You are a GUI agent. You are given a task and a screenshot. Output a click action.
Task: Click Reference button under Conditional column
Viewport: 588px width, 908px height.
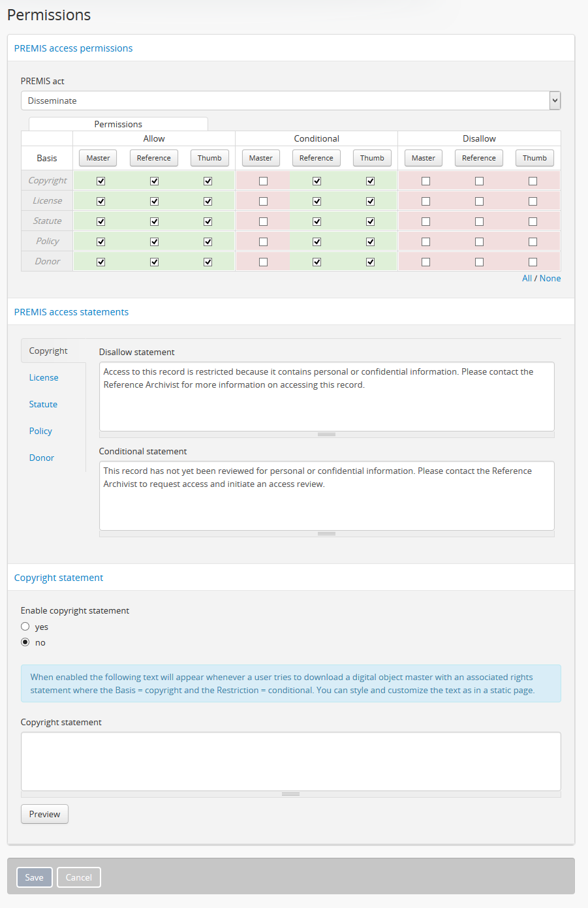316,158
